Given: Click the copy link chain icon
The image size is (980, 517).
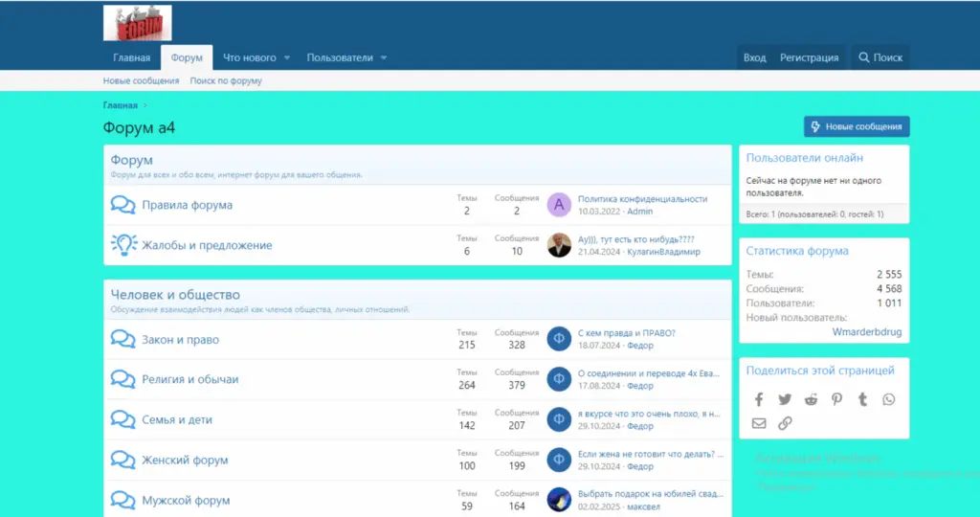Looking at the screenshot, I should click(785, 423).
